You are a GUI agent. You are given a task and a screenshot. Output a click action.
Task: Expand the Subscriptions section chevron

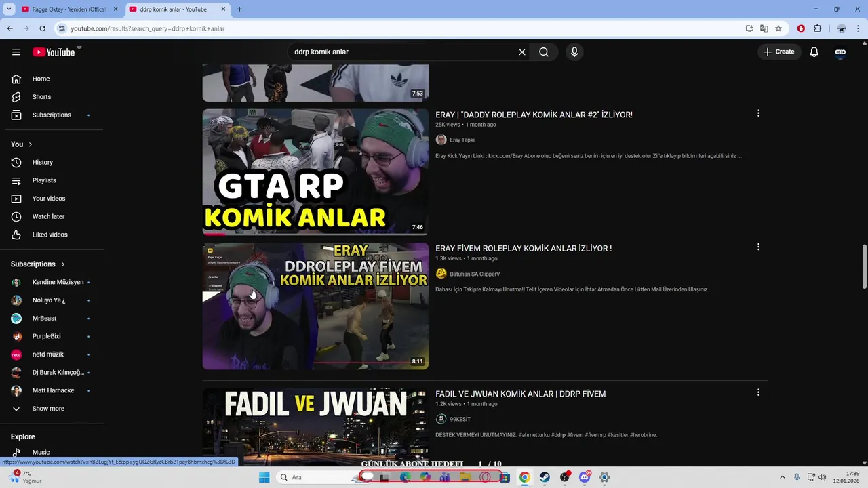63,264
